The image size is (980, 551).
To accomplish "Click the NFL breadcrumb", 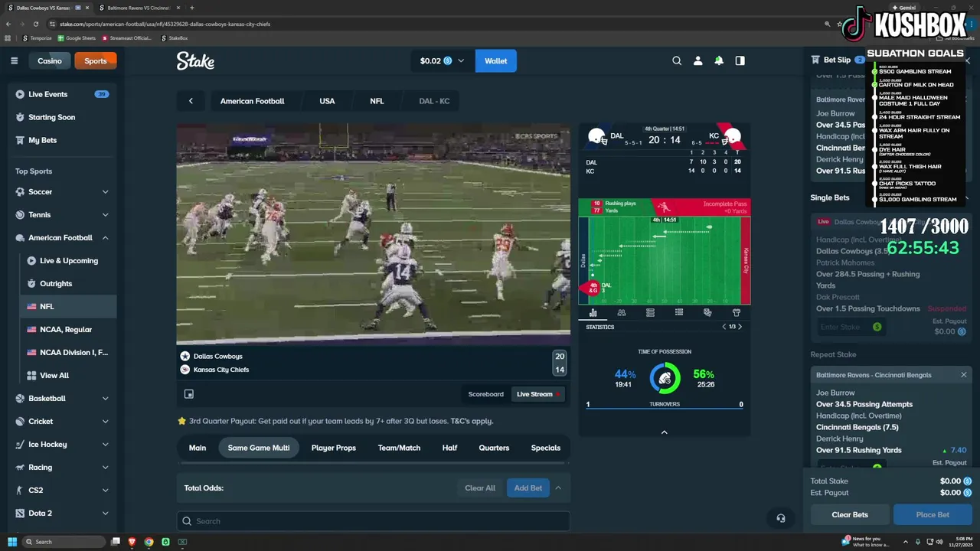I will 377,101.
